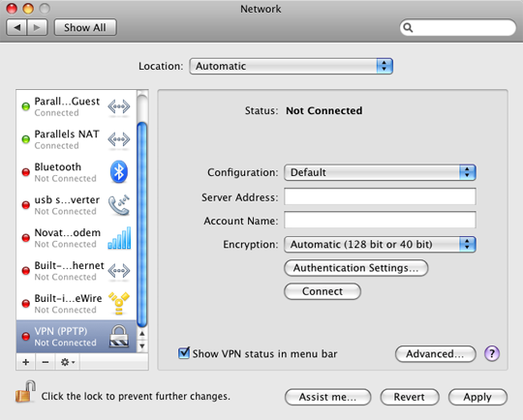Screen dimensions: 523x420
Task: Click the service list scroll down arrow
Action: coord(142,345)
